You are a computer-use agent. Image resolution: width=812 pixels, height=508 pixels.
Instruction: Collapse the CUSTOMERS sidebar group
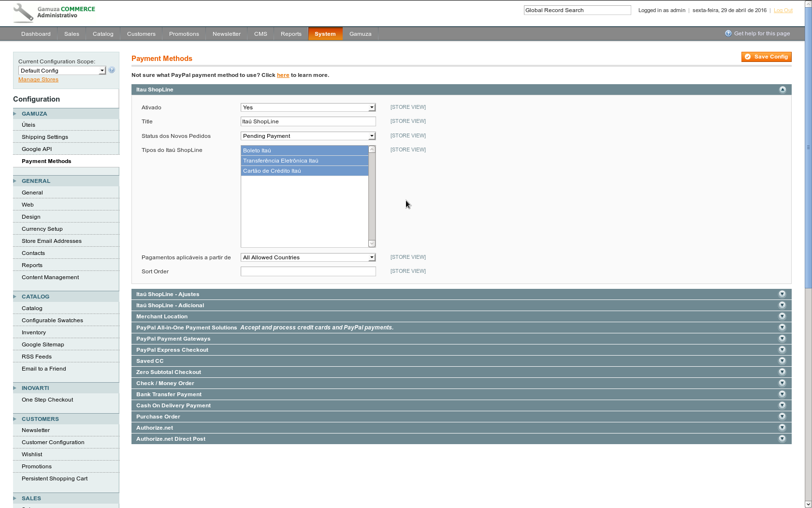(66, 419)
